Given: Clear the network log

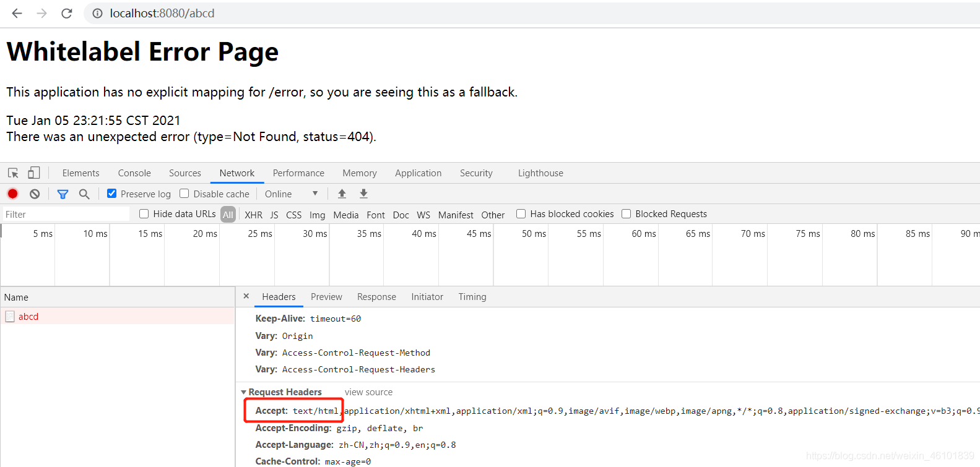Looking at the screenshot, I should (x=35, y=194).
